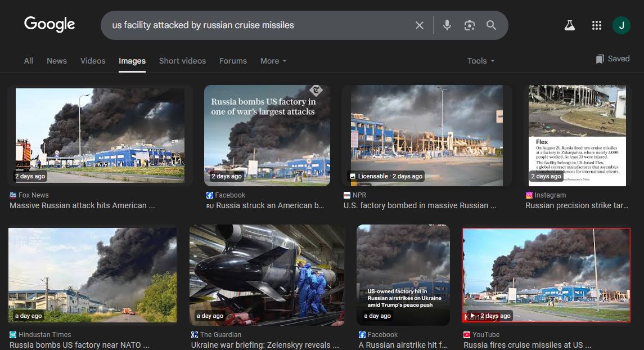Click in the search query field
Screen dimensions: 644x350
(x=253, y=25)
